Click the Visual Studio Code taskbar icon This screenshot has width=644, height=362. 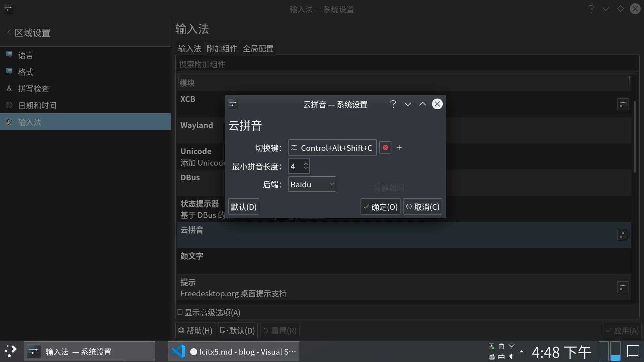178,351
